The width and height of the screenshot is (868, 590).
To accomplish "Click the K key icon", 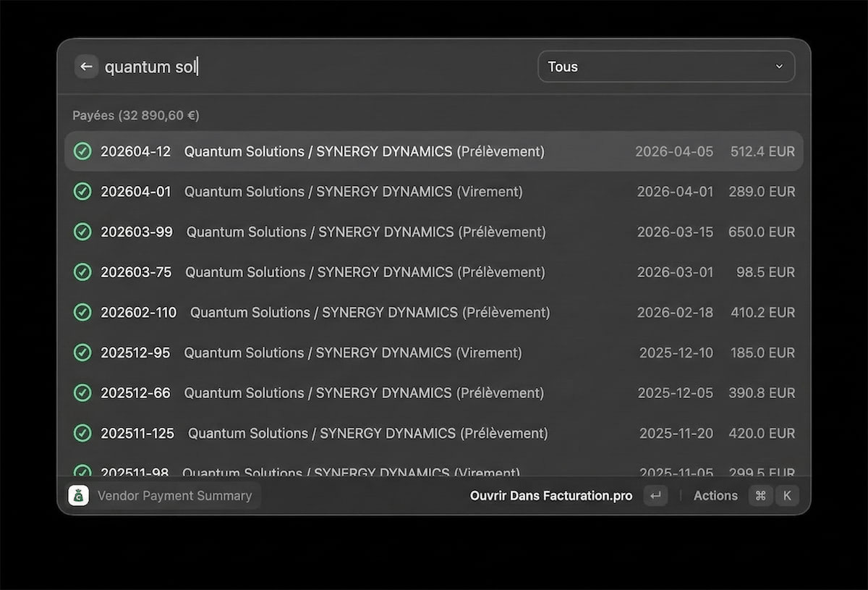I will pos(787,496).
